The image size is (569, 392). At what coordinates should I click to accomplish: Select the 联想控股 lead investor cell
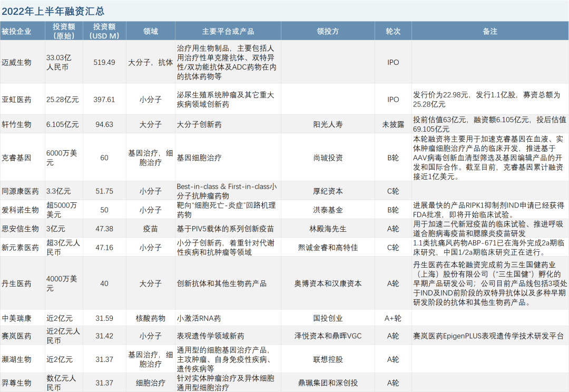tap(328, 359)
